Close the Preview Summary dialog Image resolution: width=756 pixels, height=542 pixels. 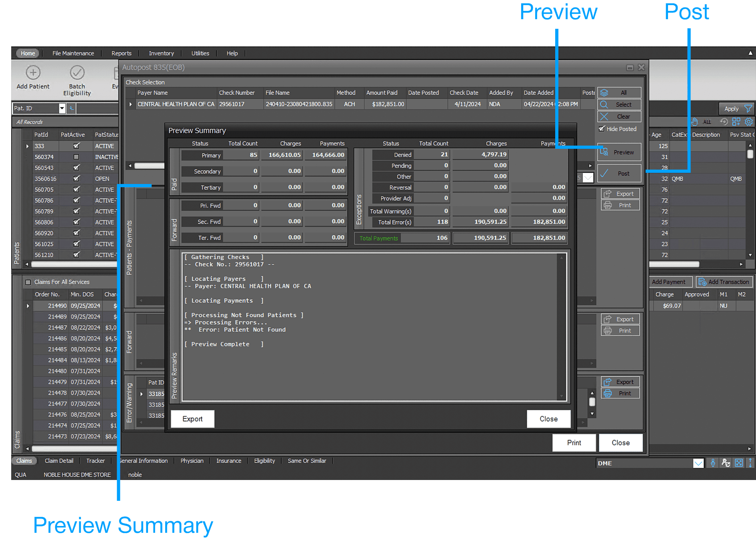[x=548, y=419]
